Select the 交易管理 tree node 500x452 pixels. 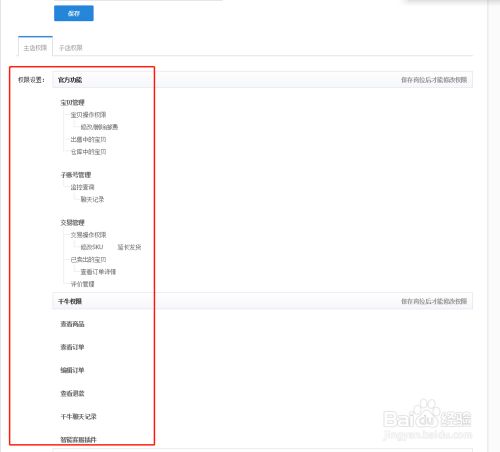[x=72, y=222]
